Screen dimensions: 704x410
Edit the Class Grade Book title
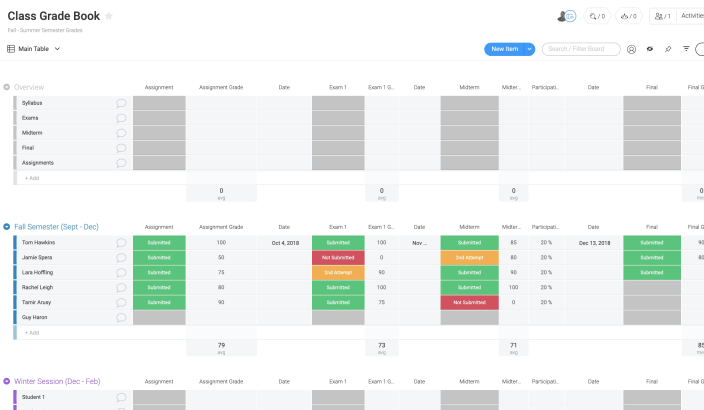pyautogui.click(x=53, y=16)
